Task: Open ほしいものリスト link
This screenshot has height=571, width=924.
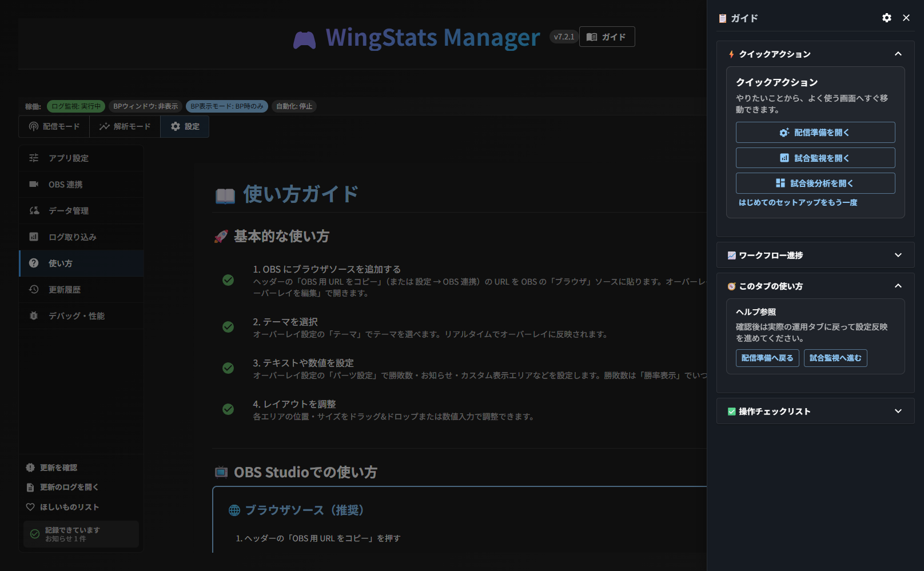Action: coord(62,507)
